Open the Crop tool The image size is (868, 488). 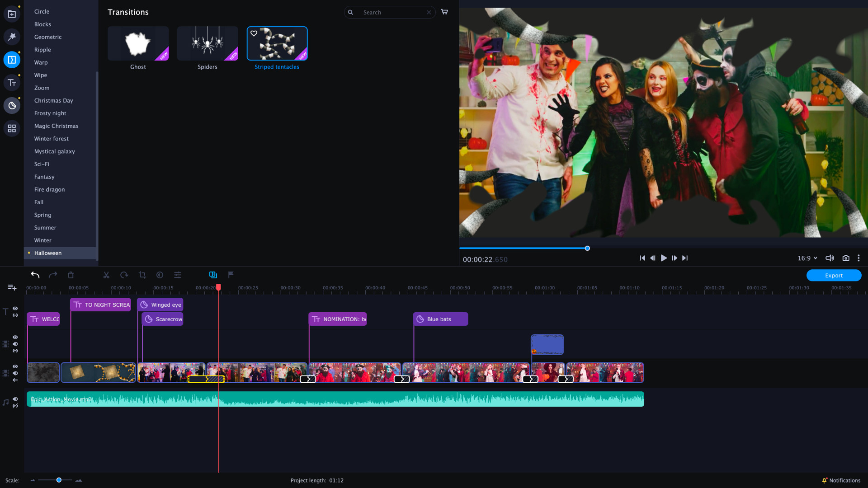pos(142,275)
